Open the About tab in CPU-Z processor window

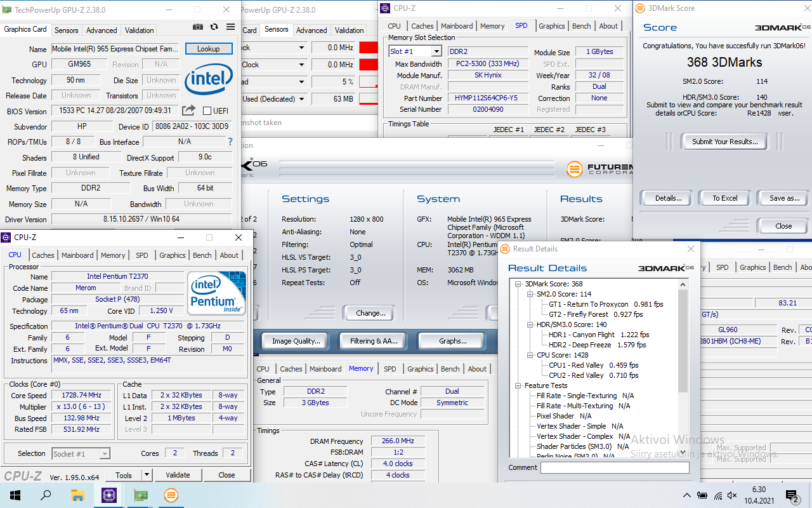pyautogui.click(x=229, y=255)
